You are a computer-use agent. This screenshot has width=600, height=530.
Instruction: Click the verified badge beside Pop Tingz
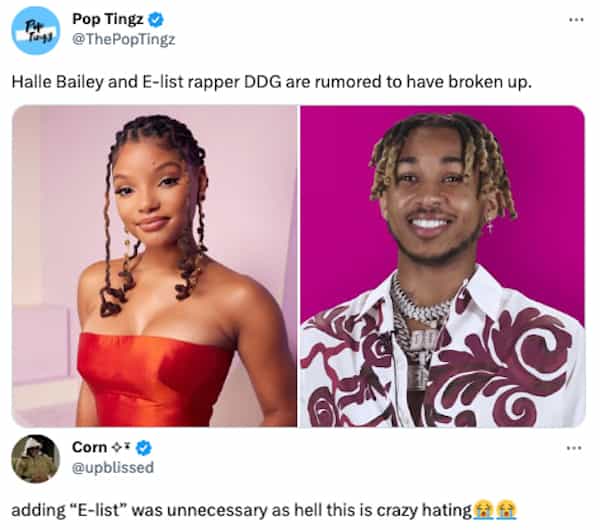[156, 20]
